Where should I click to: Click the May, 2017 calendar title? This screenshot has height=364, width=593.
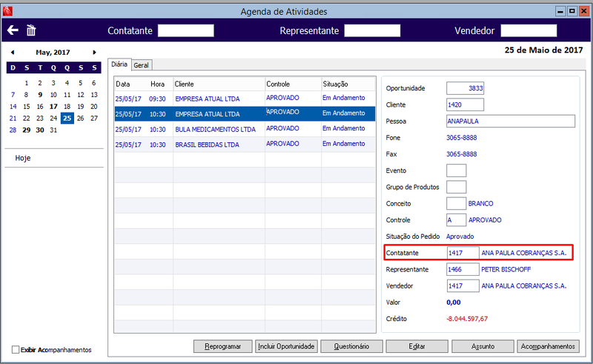(53, 52)
